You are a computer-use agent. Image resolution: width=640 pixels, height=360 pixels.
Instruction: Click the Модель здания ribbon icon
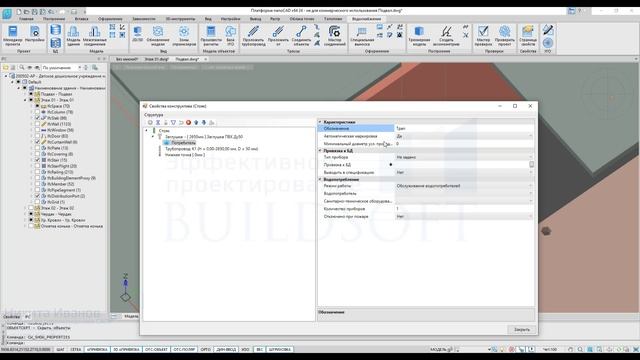click(73, 36)
